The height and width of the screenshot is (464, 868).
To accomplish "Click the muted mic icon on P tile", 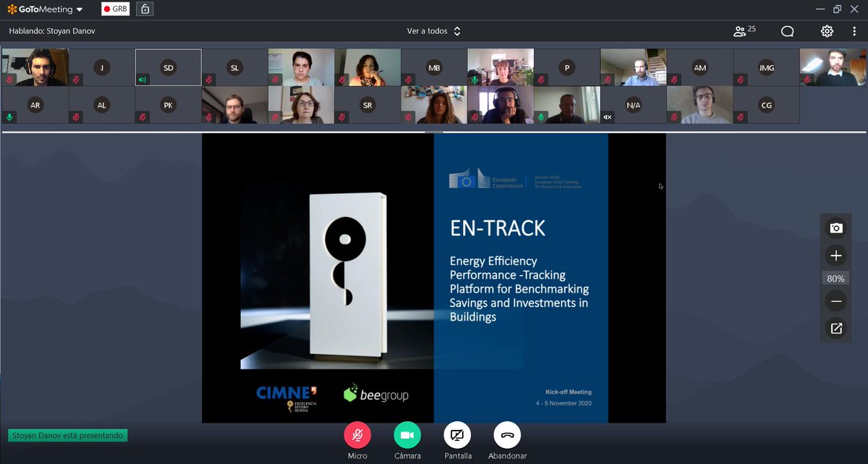I will [x=541, y=80].
